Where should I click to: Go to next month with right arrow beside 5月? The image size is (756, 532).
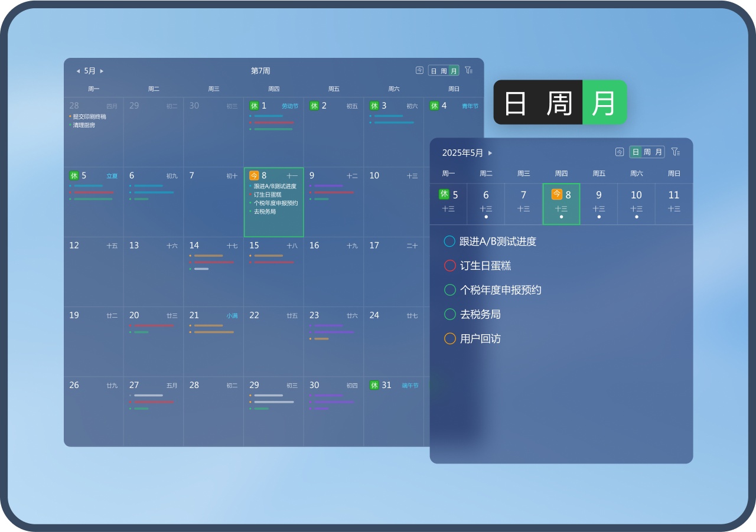point(102,71)
